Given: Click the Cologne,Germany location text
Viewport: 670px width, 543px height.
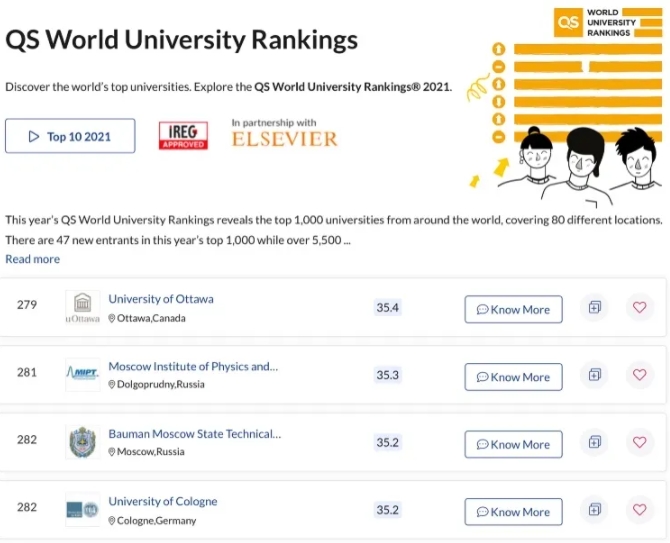Looking at the screenshot, I should (x=156, y=521).
